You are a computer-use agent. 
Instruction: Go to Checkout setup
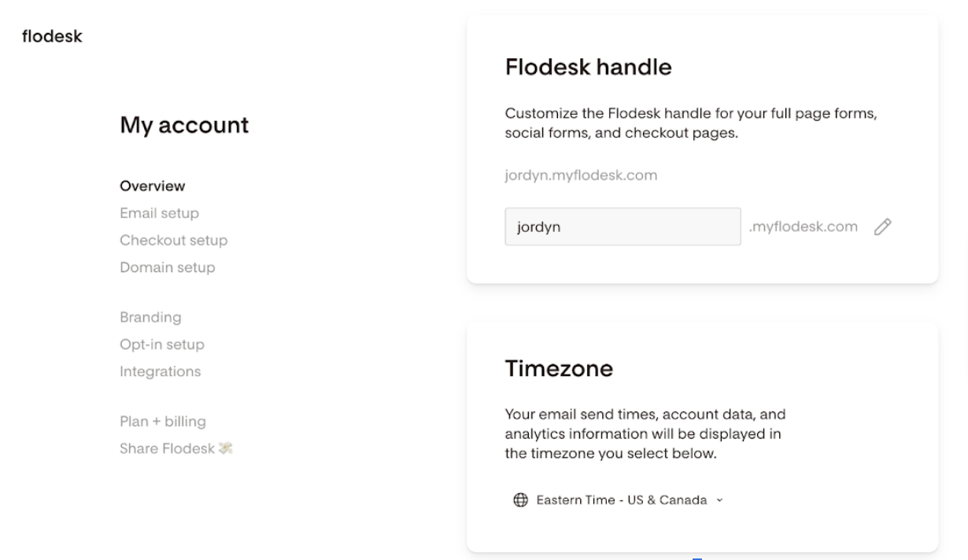(x=173, y=240)
